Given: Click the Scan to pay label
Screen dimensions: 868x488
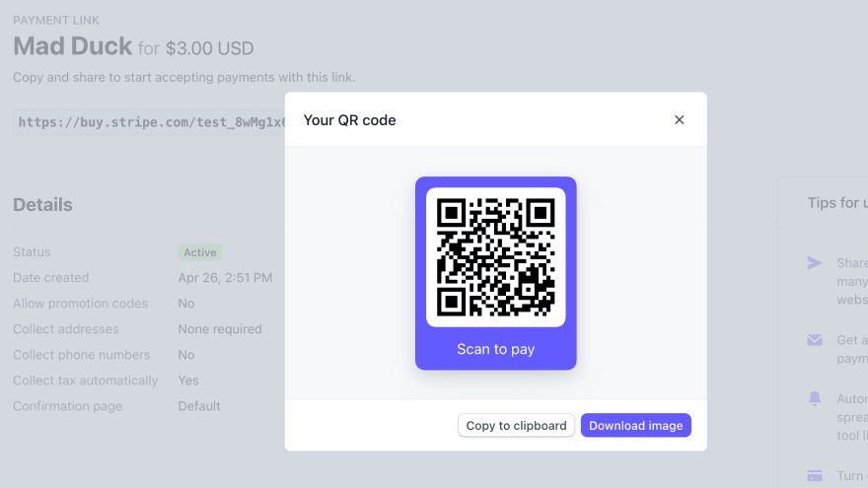Looking at the screenshot, I should [x=495, y=349].
